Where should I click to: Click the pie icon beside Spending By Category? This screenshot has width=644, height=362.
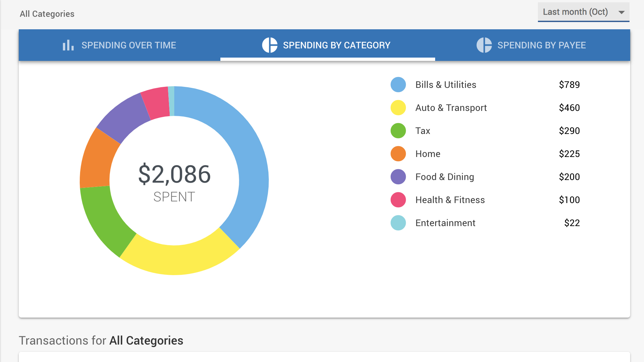click(x=270, y=45)
